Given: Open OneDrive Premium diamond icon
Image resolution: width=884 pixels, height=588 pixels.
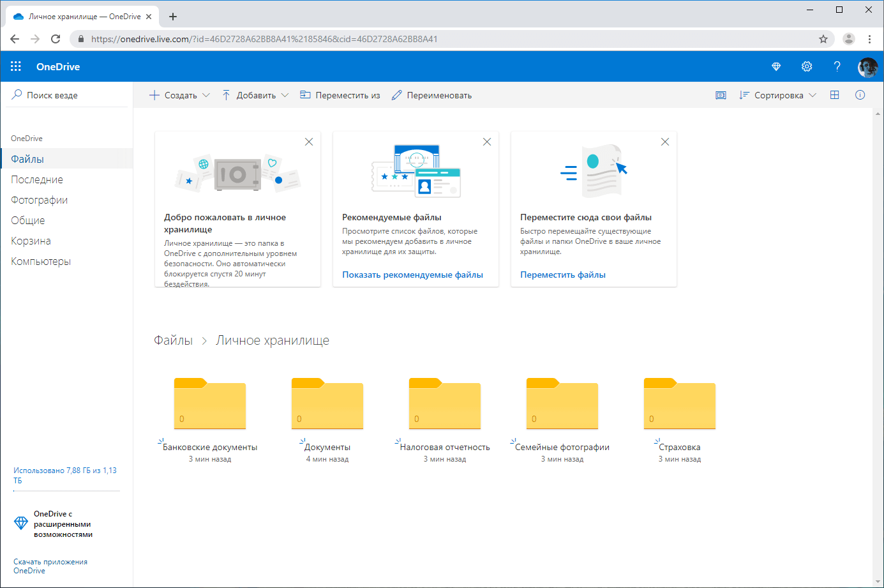Looking at the screenshot, I should click(775, 66).
